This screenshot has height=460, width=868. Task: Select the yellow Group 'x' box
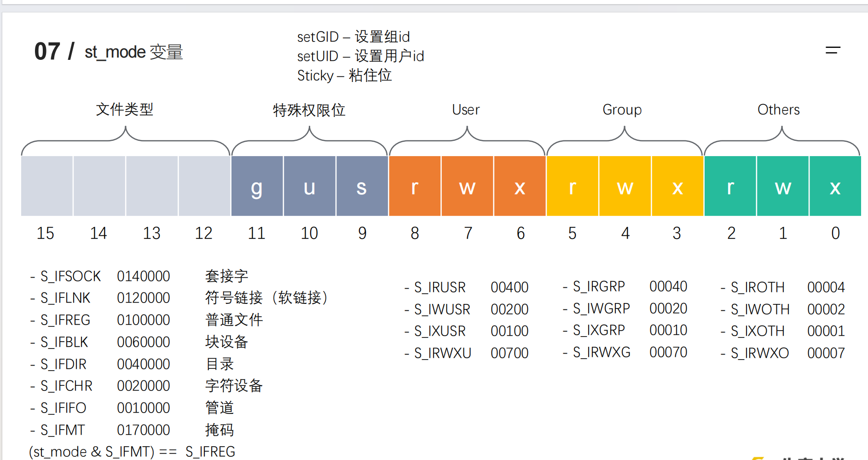(677, 186)
